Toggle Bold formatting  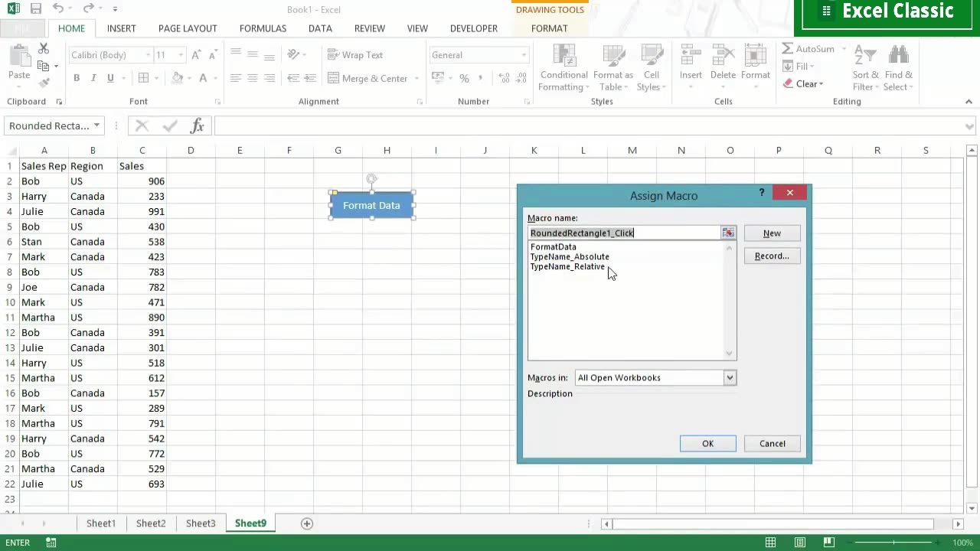(77, 78)
